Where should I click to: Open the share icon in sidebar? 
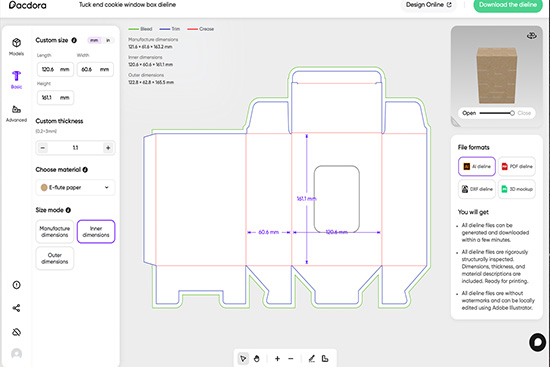point(16,308)
